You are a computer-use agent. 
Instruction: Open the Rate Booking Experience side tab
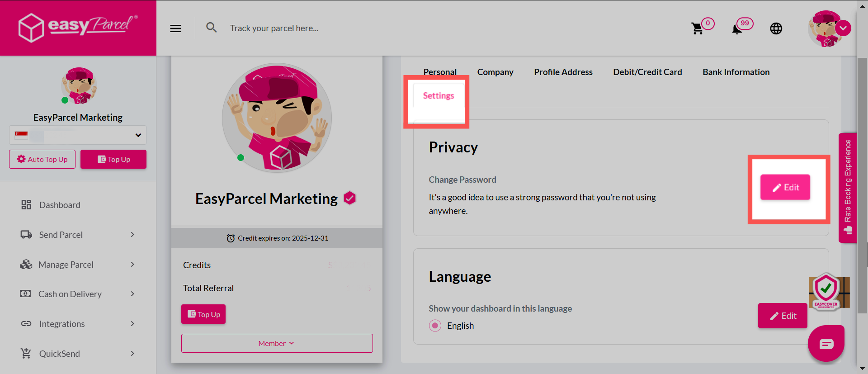tap(848, 188)
